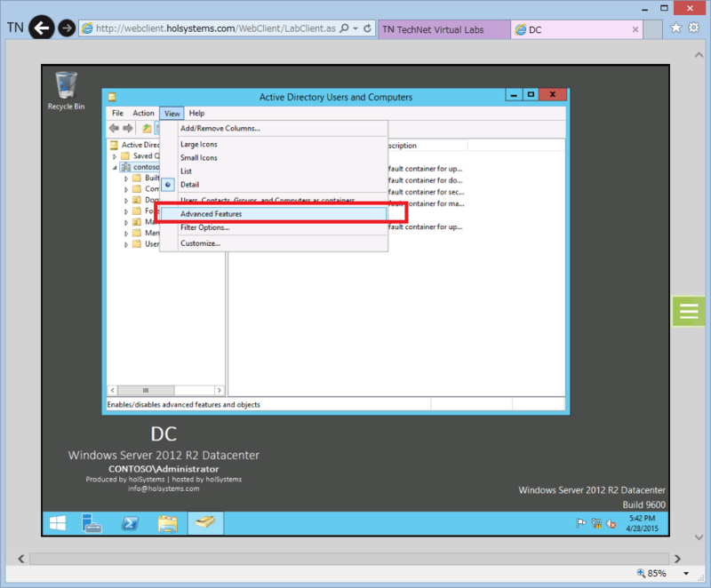Select Small Icons view
Screen dimensions: 711x588
198,157
